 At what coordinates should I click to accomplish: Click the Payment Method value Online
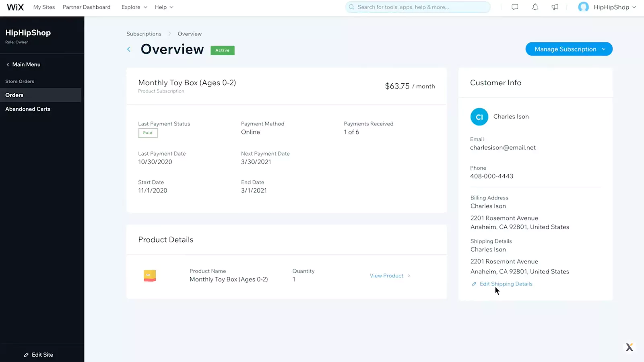click(250, 132)
